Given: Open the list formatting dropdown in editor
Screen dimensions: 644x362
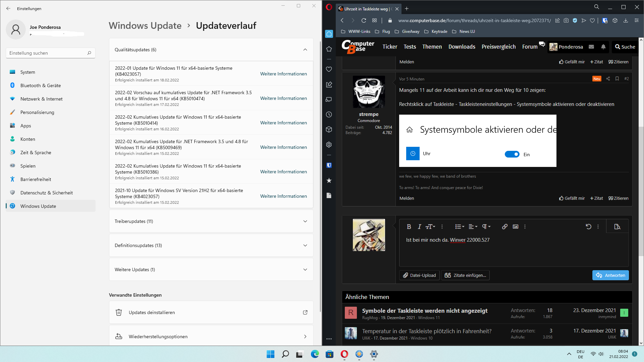Looking at the screenshot, I should pyautogui.click(x=459, y=227).
